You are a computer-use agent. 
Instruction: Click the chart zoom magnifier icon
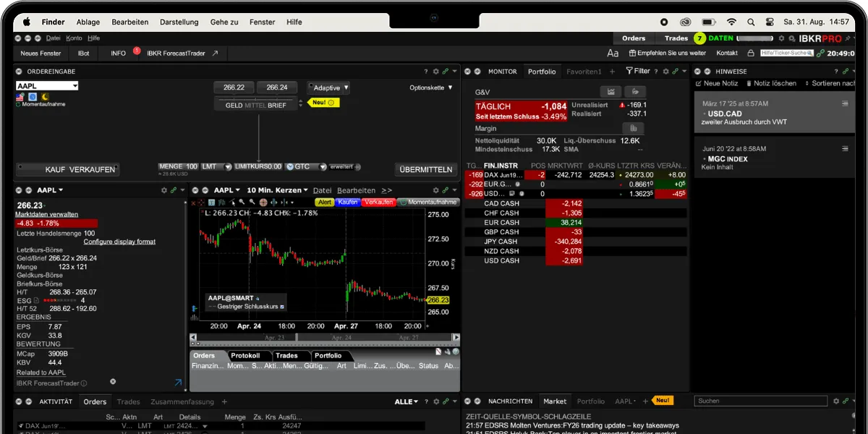pos(242,203)
